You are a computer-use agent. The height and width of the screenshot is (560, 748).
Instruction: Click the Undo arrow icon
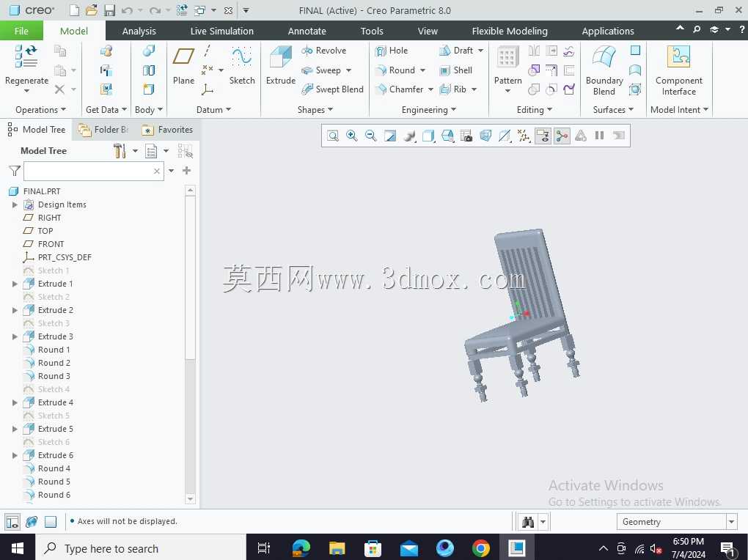tap(127, 10)
